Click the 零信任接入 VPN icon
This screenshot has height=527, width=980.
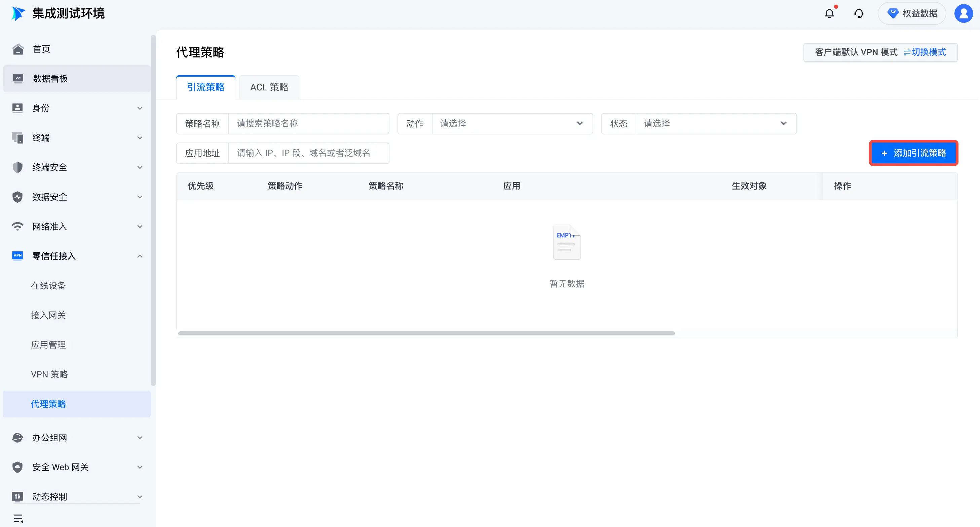(17, 255)
